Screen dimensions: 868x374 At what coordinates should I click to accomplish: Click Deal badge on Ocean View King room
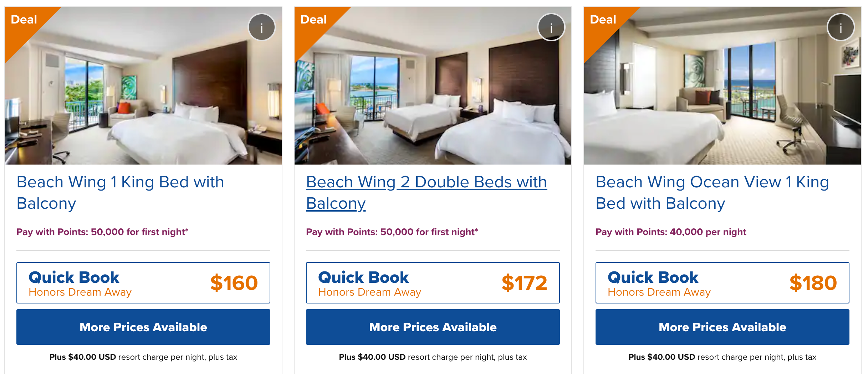(603, 20)
